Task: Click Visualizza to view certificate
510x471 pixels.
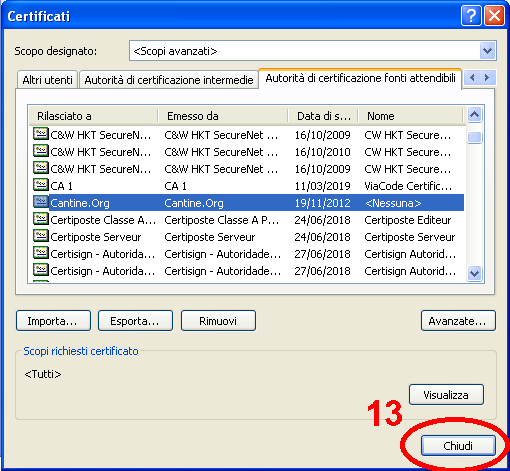Action: (x=446, y=395)
